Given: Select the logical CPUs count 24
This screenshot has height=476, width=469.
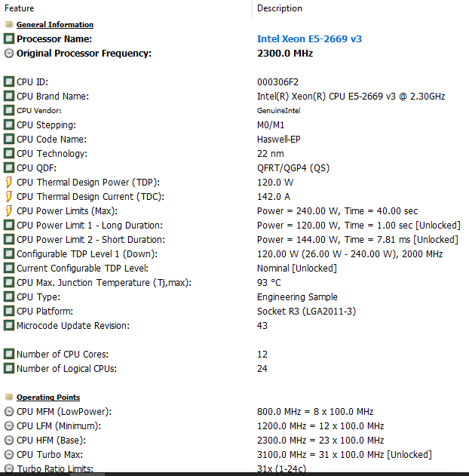Looking at the screenshot, I should [262, 369].
